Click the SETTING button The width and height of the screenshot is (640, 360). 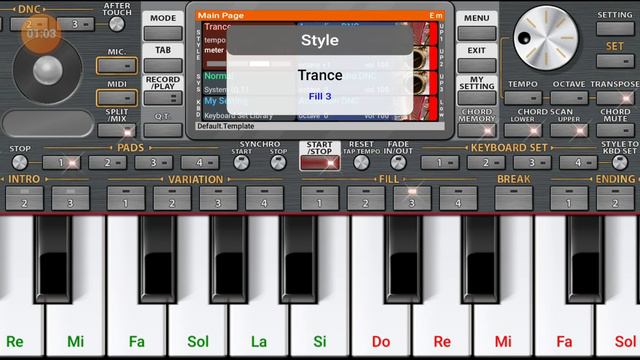(615, 29)
